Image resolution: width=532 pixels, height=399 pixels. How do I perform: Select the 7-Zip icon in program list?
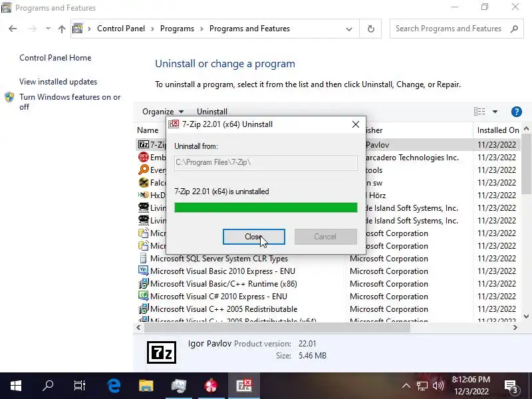point(144,144)
